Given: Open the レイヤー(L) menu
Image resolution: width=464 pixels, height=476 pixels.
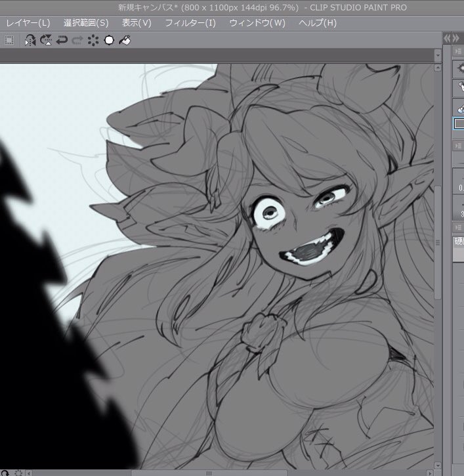Looking at the screenshot, I should [28, 23].
